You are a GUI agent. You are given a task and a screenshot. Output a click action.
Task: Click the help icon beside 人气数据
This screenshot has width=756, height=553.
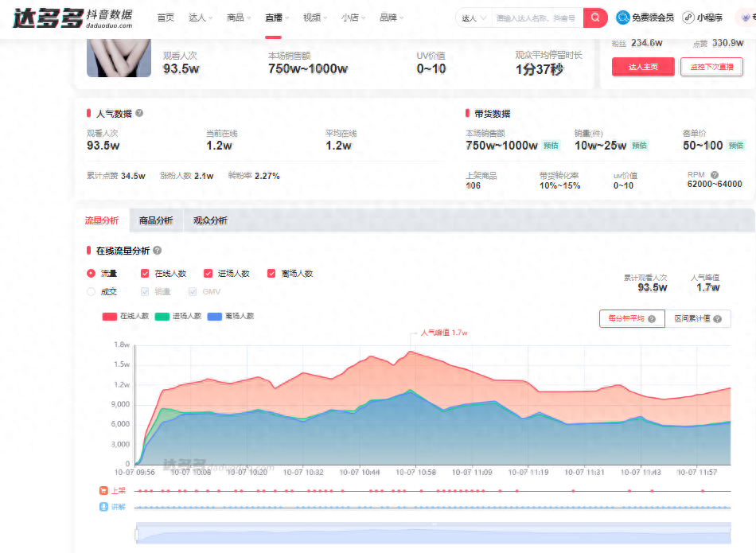click(139, 114)
